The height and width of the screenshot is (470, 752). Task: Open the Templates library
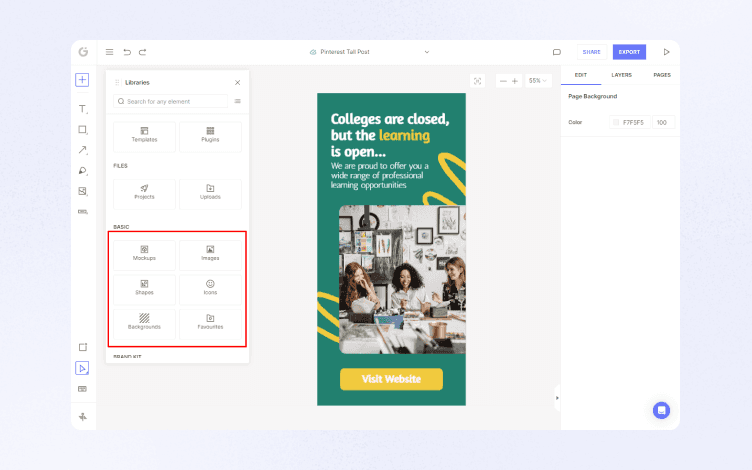144,137
